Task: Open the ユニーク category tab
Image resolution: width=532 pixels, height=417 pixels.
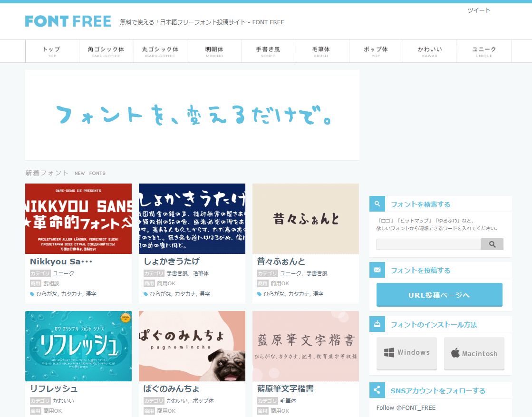Action: coord(484,51)
